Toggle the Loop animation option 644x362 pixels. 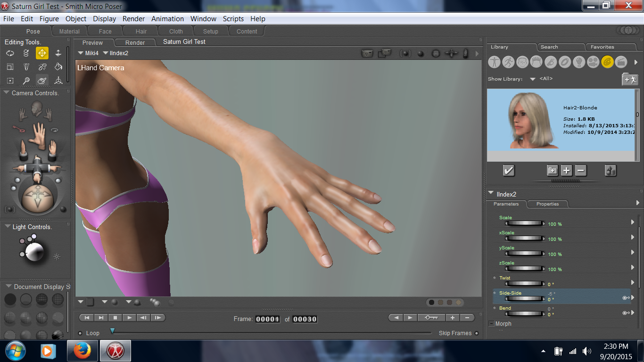point(80,333)
